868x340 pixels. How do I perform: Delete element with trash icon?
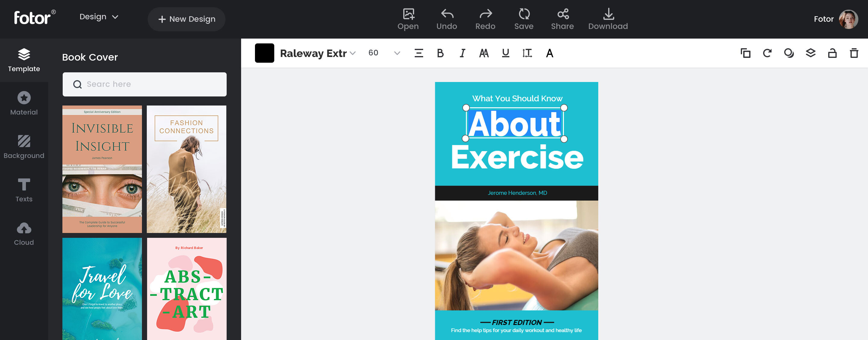point(854,53)
